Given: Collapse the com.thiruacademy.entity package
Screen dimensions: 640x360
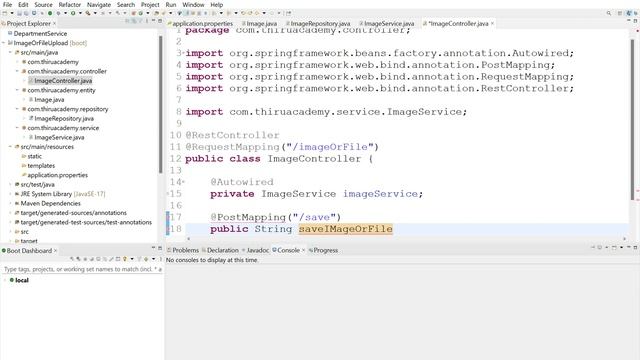Looking at the screenshot, I should pyautogui.click(x=17, y=90).
